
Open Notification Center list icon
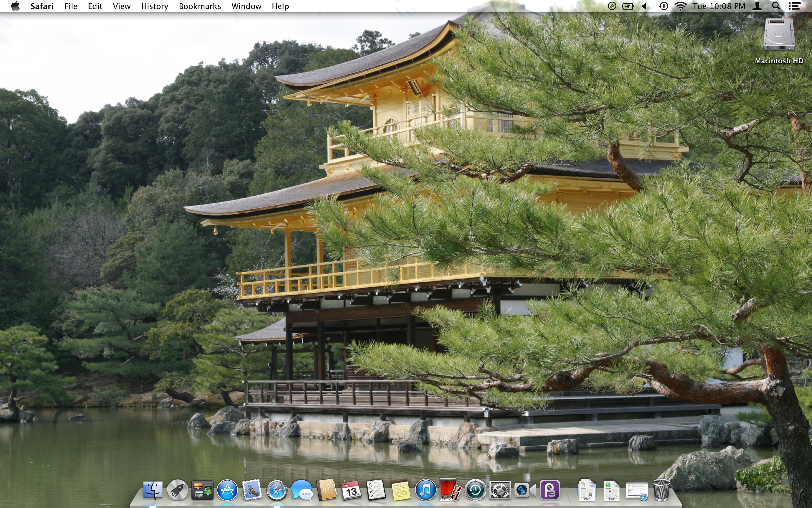click(795, 6)
